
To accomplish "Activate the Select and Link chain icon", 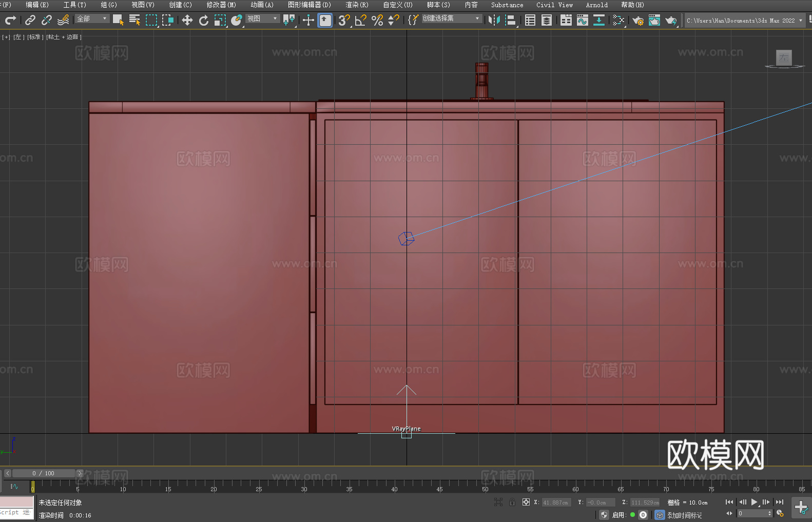I will pyautogui.click(x=30, y=20).
